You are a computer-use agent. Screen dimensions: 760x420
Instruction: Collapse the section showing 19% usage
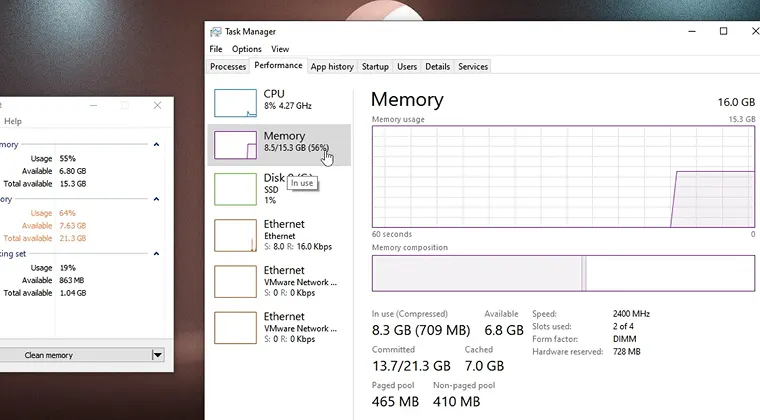pyautogui.click(x=156, y=255)
